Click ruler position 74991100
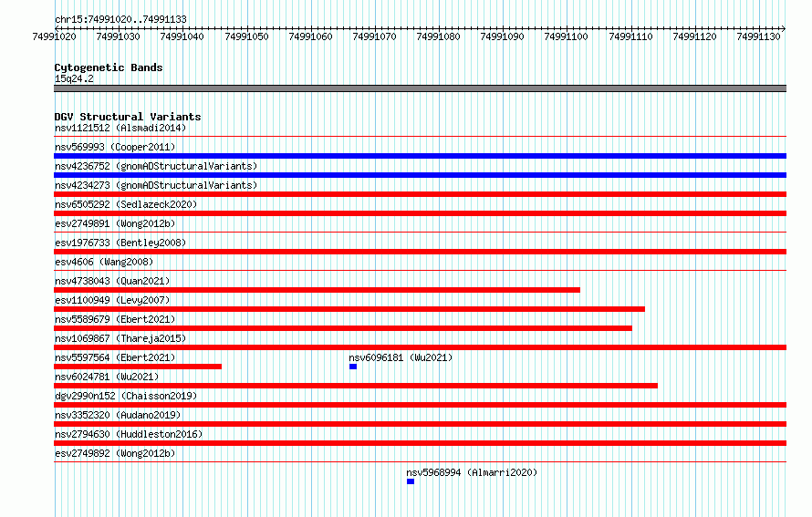The image size is (812, 517). [566, 36]
